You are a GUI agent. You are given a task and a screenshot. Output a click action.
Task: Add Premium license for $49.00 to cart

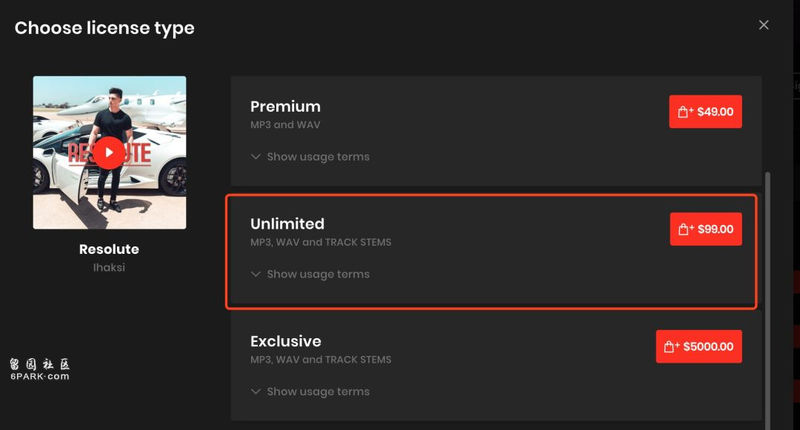coord(706,112)
